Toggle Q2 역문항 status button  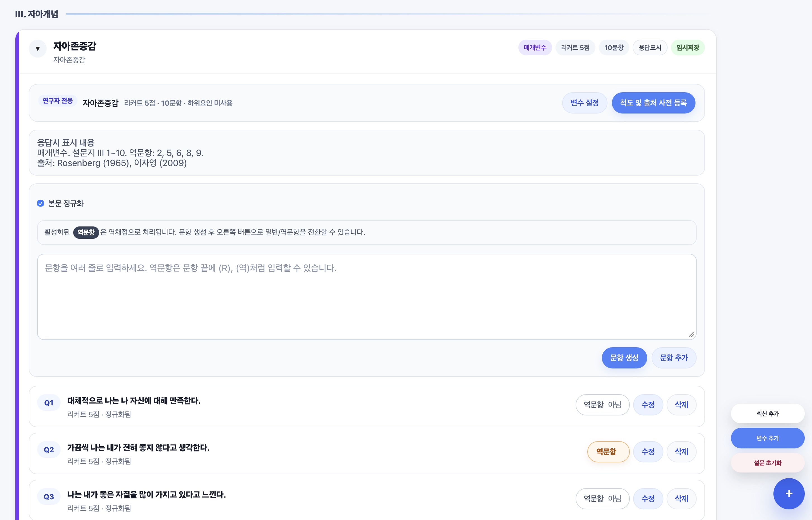coord(608,452)
